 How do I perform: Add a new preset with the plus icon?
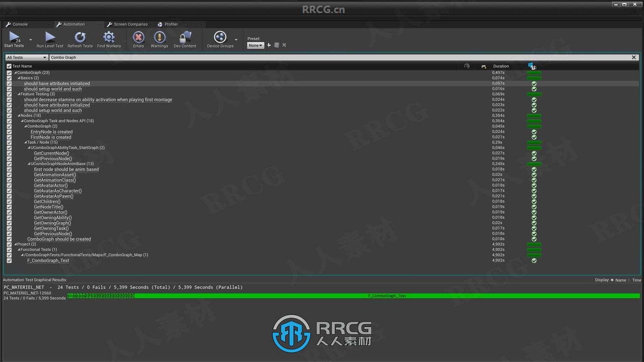(x=269, y=45)
